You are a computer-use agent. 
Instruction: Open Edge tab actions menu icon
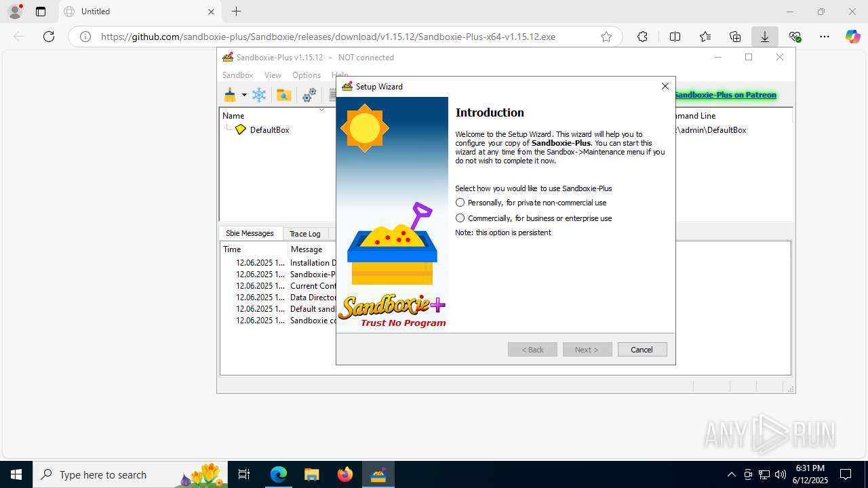[x=41, y=12]
